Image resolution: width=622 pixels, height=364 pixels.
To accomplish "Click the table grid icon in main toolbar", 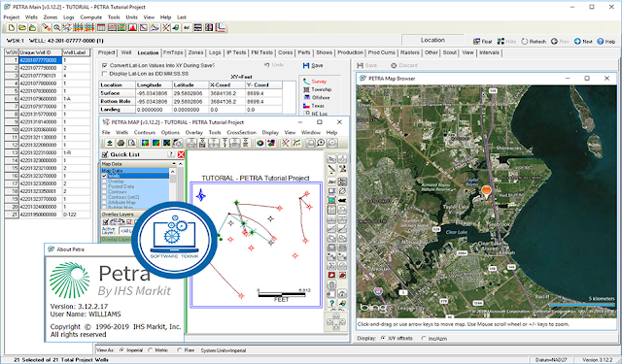I will 101,28.
